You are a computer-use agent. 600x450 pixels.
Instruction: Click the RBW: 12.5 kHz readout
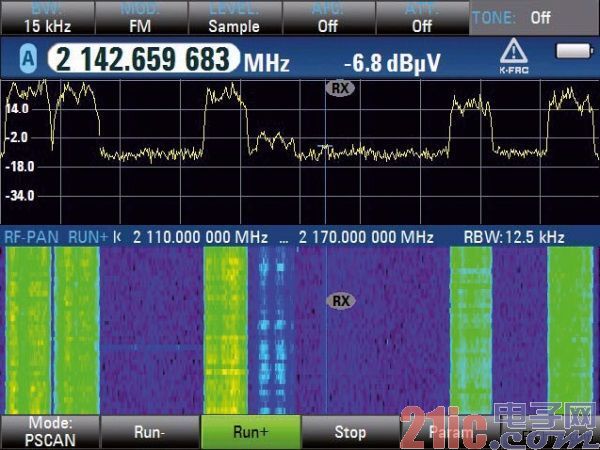tap(514, 237)
